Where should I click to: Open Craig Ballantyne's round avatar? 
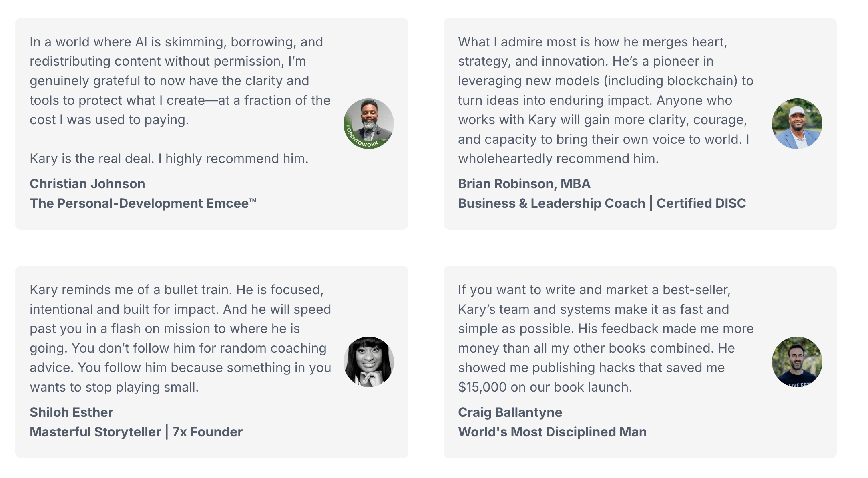click(x=797, y=362)
